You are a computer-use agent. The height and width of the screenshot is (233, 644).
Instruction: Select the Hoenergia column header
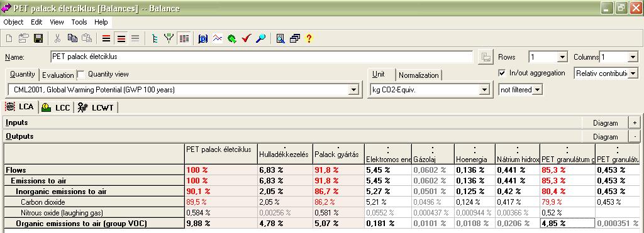coord(474,154)
